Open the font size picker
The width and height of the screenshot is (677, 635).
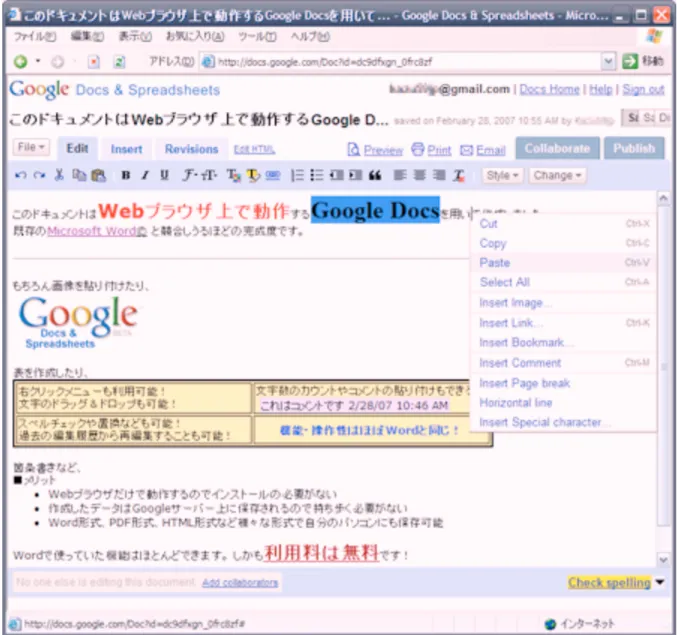(209, 175)
